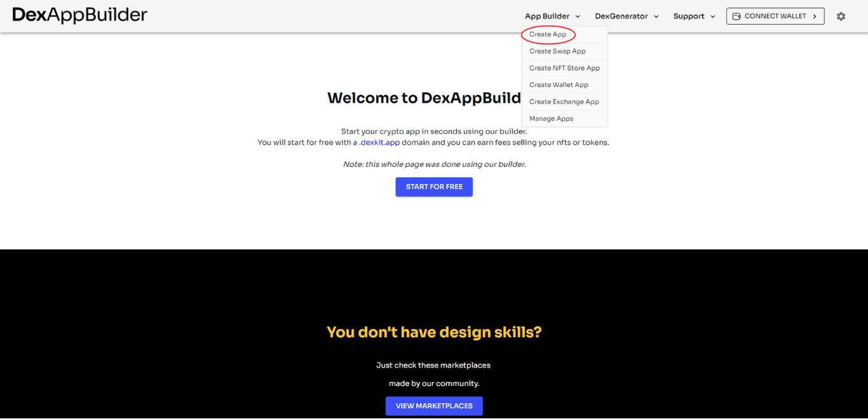This screenshot has width=868, height=419.
Task: Expand the App Builder dropdown chevron
Action: pos(577,17)
